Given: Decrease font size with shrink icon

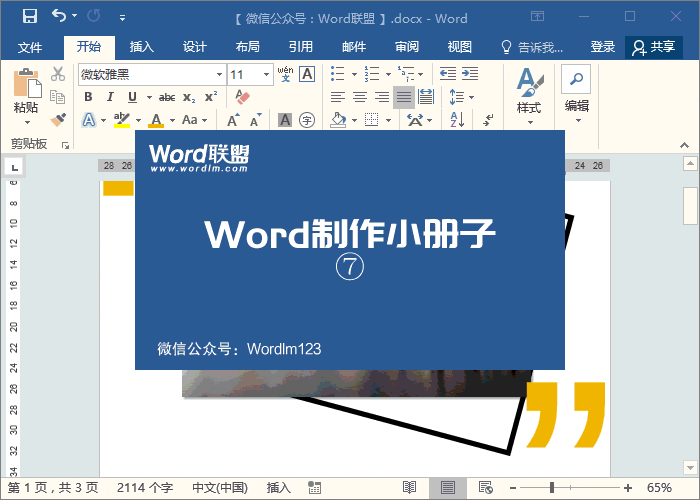Looking at the screenshot, I should (255, 120).
